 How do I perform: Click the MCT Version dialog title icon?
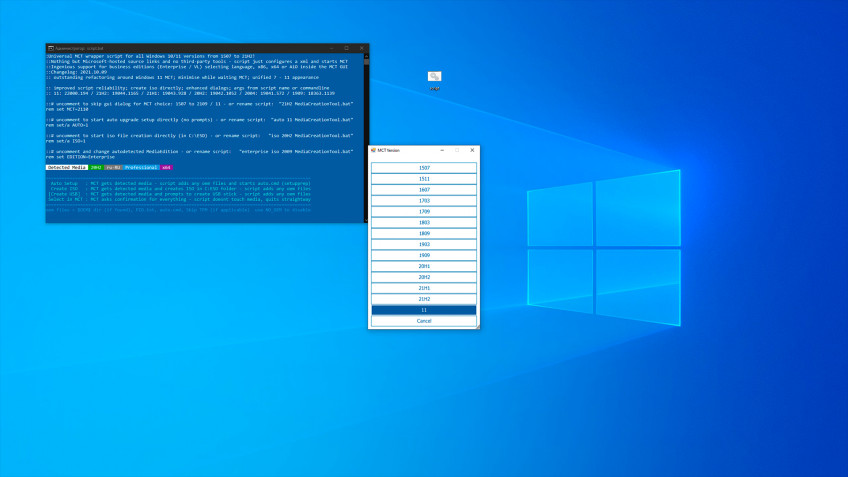[373, 150]
